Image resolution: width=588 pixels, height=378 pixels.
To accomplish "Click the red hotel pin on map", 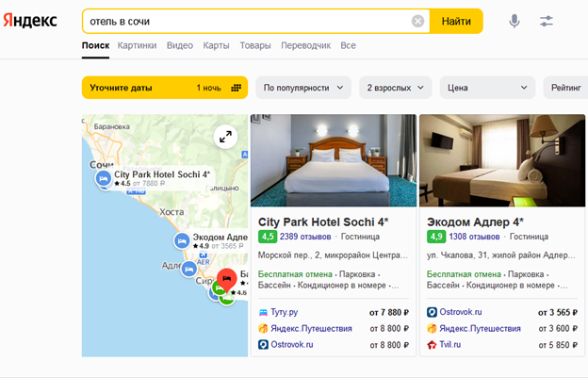I will [x=226, y=279].
